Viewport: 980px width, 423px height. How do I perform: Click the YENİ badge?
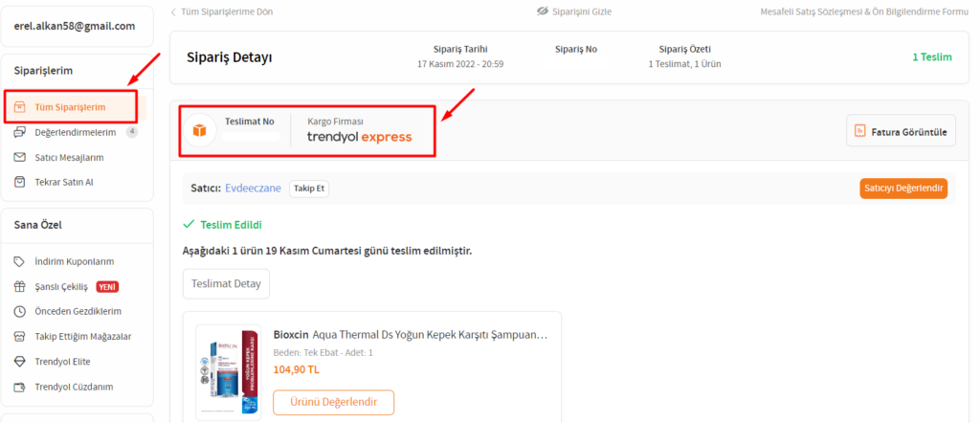pos(107,287)
